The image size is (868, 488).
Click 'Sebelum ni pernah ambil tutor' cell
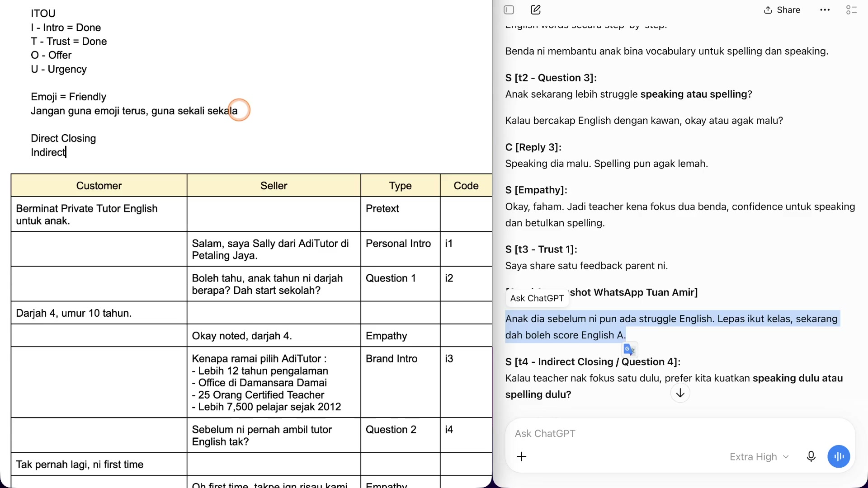pos(274,435)
